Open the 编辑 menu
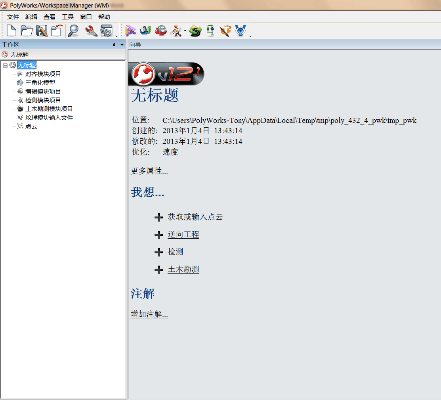Image resolution: width=441 pixels, height=400 pixels. (31, 17)
